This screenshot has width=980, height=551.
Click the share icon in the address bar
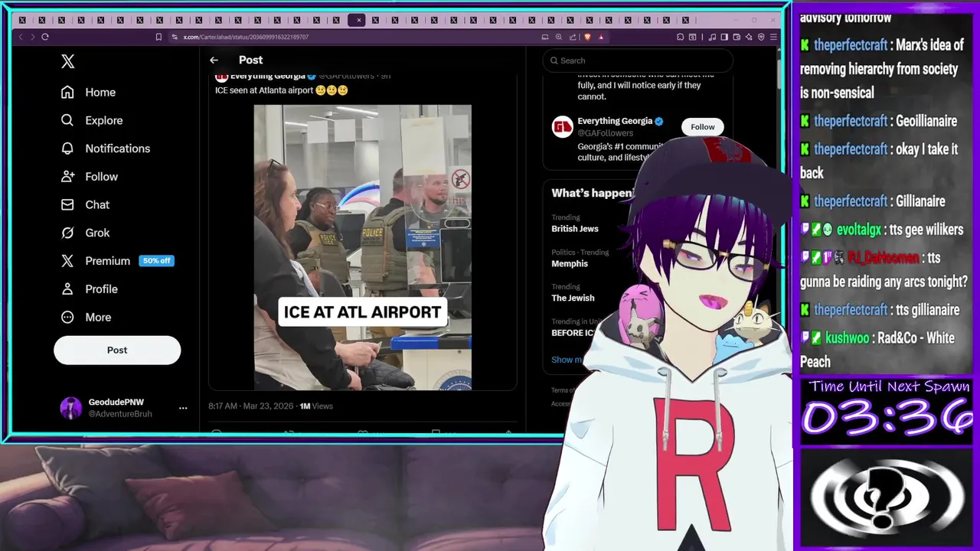[573, 37]
